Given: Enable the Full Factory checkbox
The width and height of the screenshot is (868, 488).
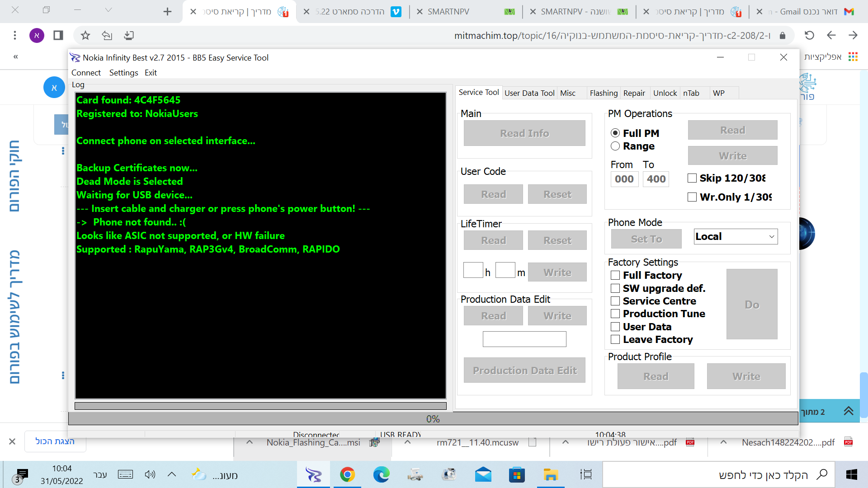Looking at the screenshot, I should point(615,275).
